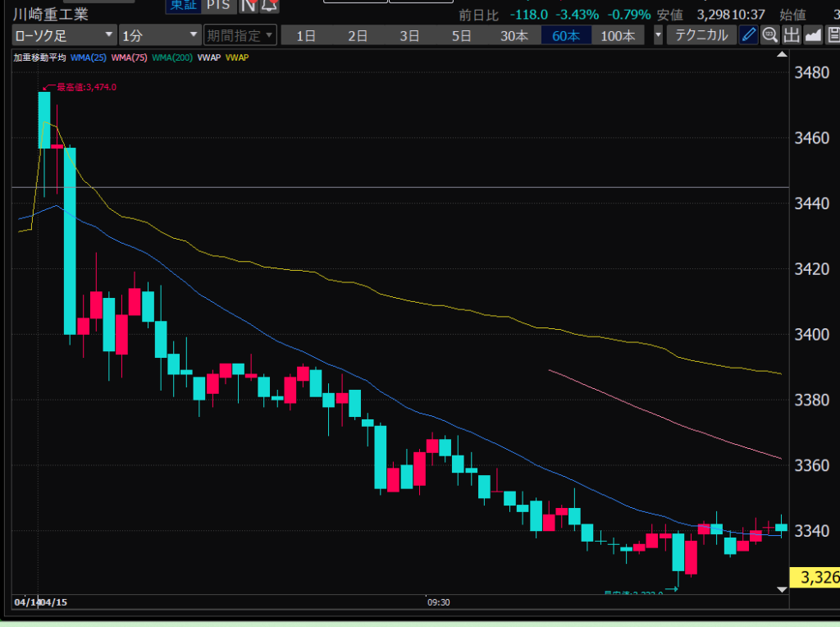The height and width of the screenshot is (627, 840).
Task: Click the magnifier zoom icon
Action: (x=769, y=35)
